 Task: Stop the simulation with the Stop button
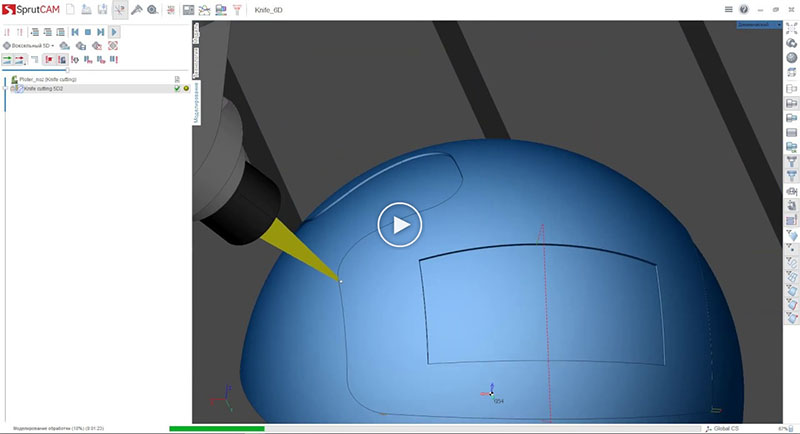pyautogui.click(x=88, y=32)
